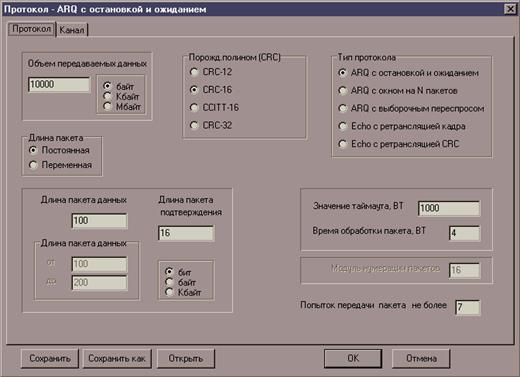Viewport: 520px width, 377px height.
Task: Open the Протокол tab
Action: point(31,29)
